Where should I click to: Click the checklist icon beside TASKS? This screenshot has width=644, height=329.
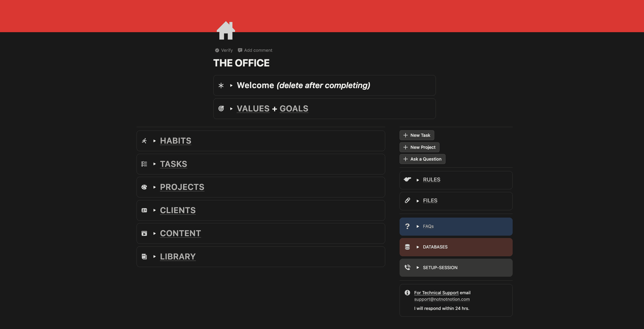144,164
